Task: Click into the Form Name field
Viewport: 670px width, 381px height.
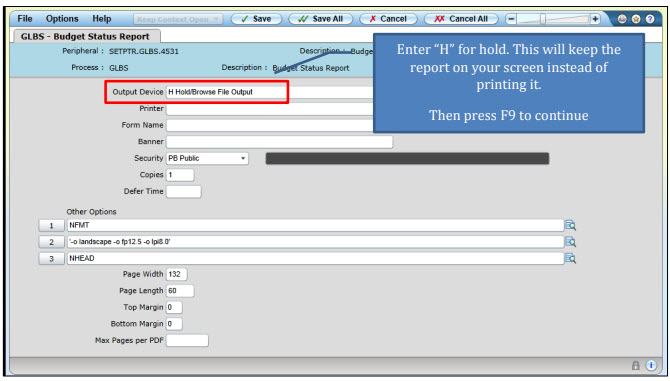Action: (270, 126)
